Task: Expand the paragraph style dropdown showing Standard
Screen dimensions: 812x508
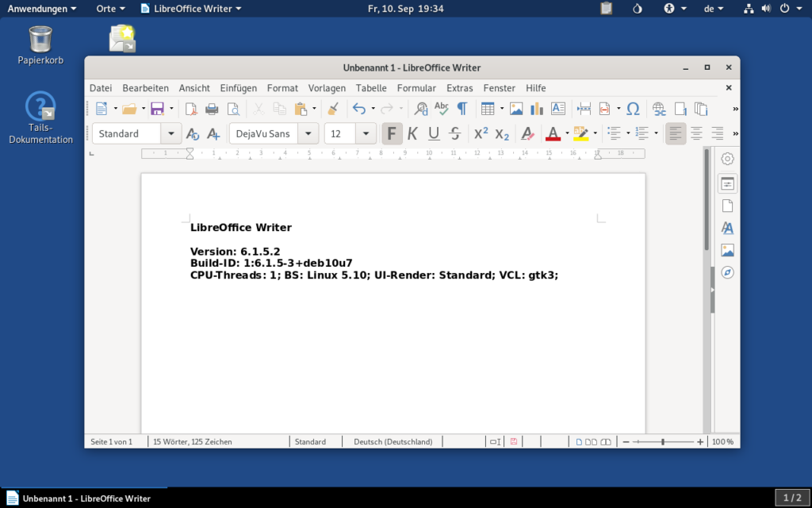Action: point(171,133)
